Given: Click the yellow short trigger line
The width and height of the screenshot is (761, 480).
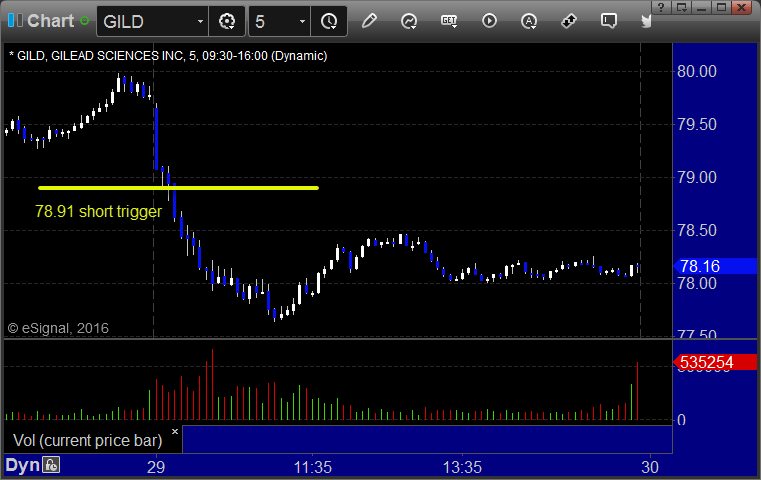Looking at the screenshot, I should point(178,188).
